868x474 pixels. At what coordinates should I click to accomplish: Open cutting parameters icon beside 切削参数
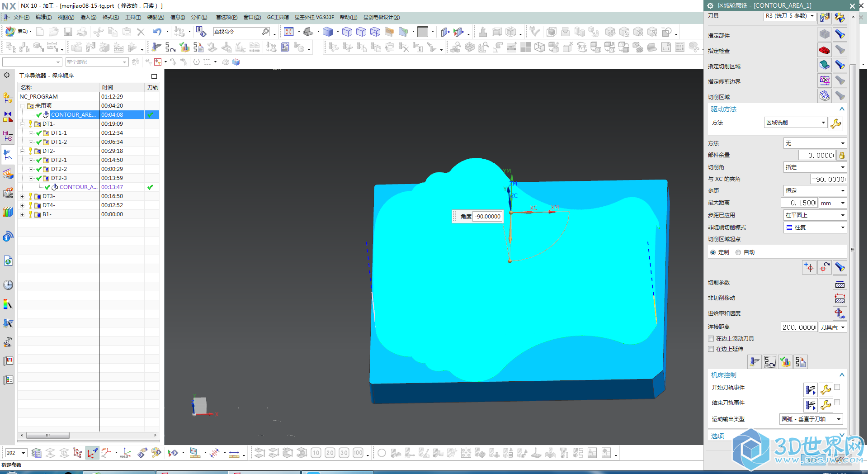840,284
